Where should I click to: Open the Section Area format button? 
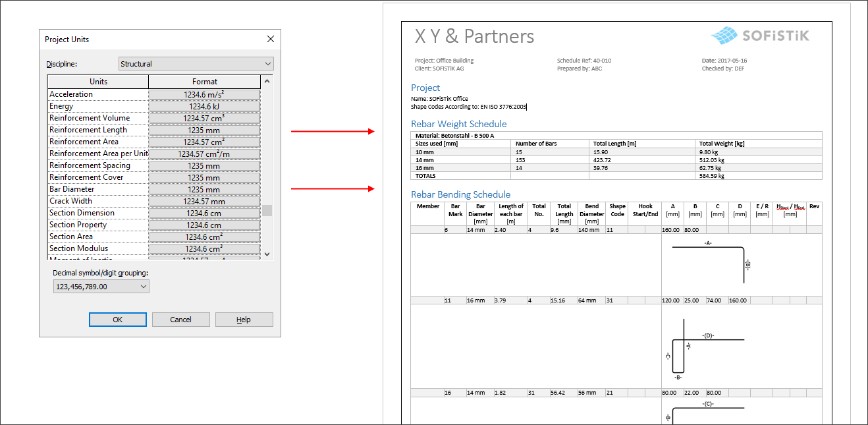205,237
